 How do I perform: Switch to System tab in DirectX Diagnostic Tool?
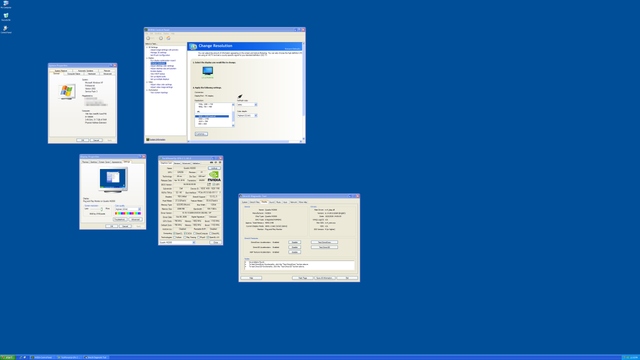(x=244, y=202)
